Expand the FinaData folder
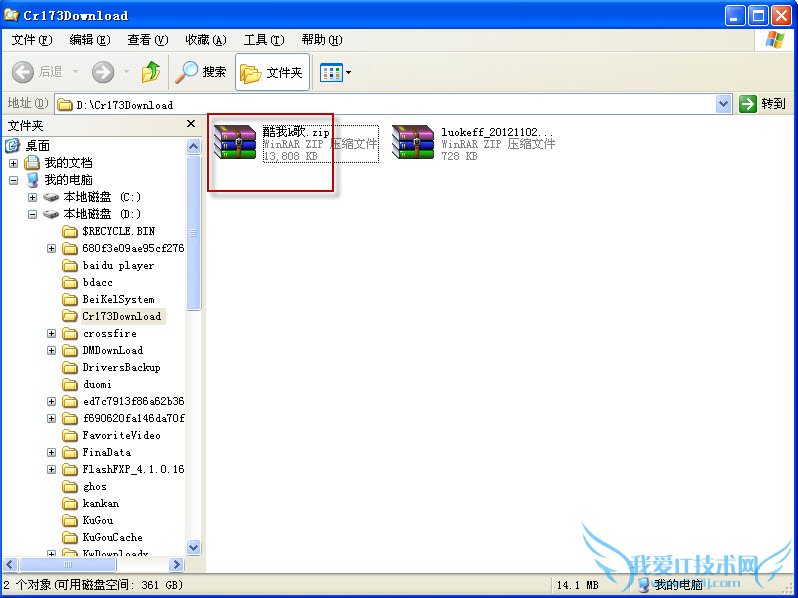 51,452
